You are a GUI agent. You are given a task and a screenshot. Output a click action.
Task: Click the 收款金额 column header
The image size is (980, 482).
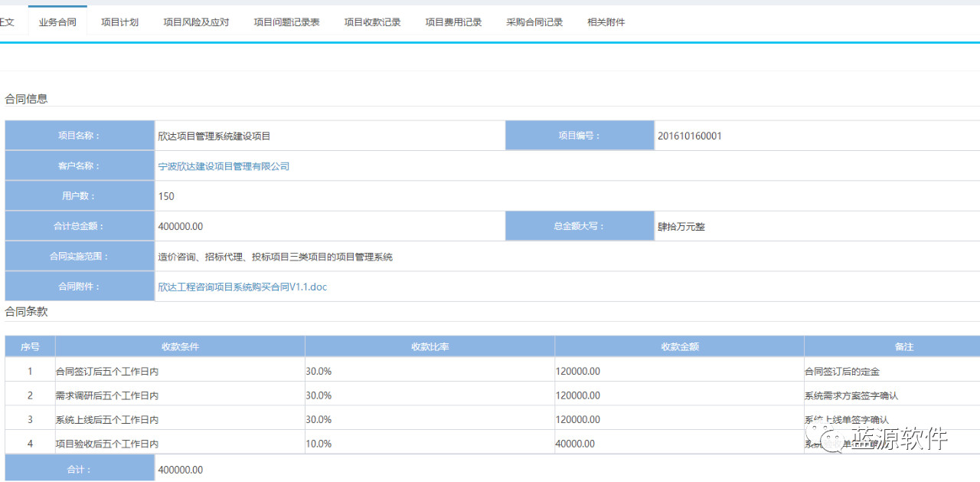click(679, 346)
